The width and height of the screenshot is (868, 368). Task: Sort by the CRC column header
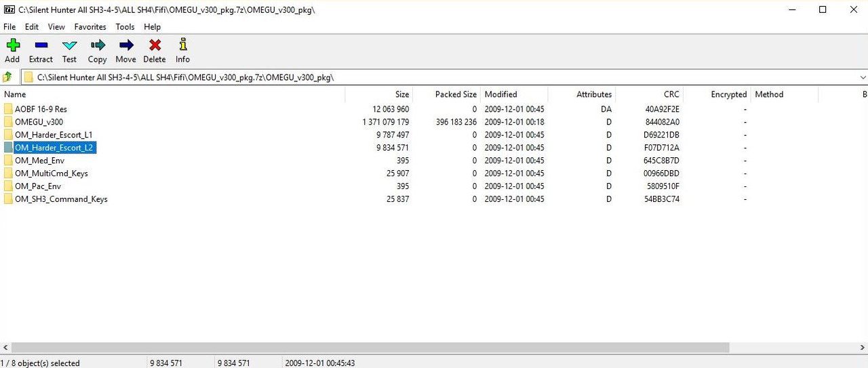point(649,94)
